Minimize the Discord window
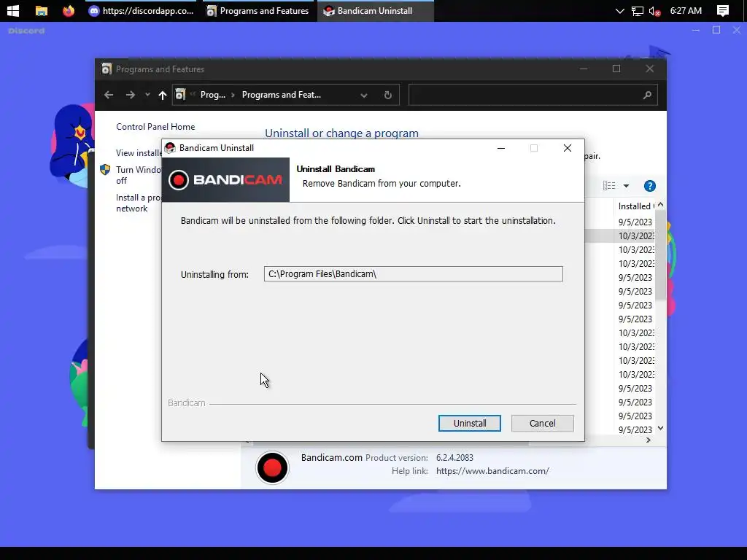The height and width of the screenshot is (560, 747). click(x=695, y=30)
